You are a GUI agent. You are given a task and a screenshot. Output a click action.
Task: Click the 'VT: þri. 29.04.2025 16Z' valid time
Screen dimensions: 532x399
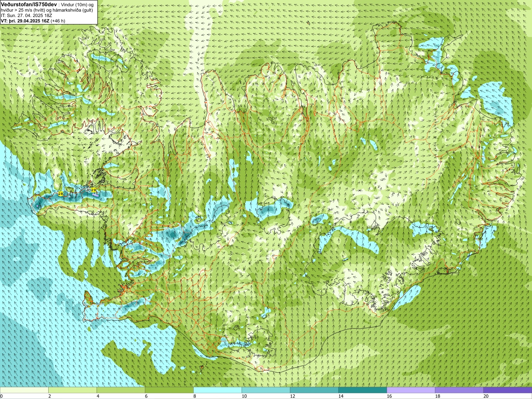[x=25, y=20]
